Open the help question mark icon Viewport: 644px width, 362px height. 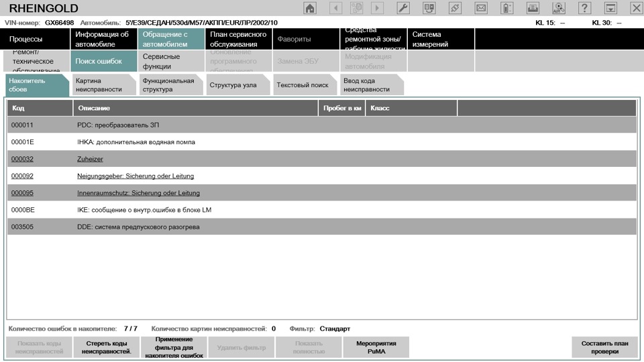pyautogui.click(x=584, y=8)
